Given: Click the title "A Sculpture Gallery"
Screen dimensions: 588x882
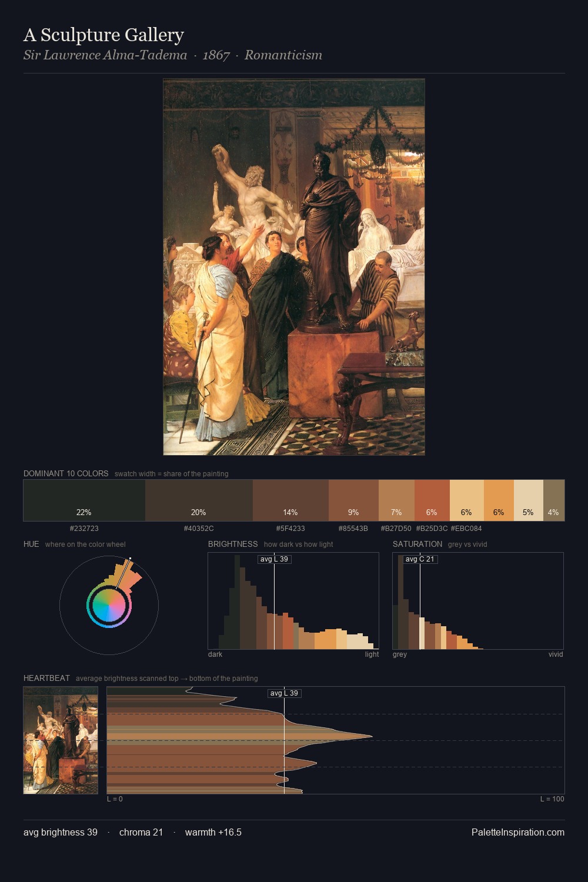Looking at the screenshot, I should coord(103,35).
